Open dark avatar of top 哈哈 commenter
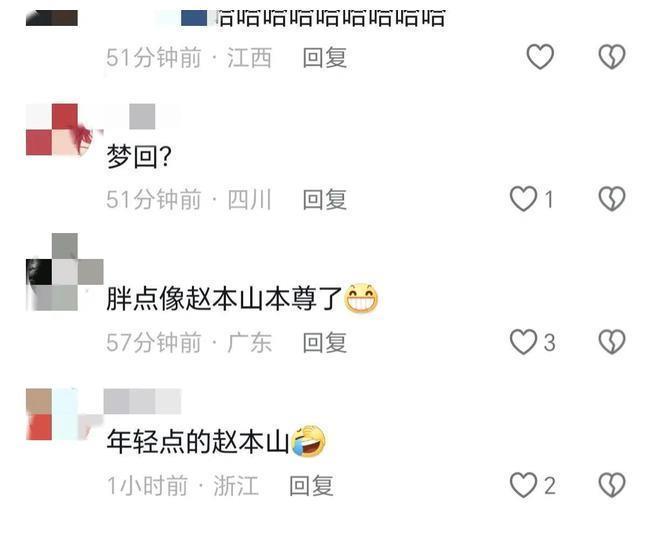 click(x=52, y=18)
